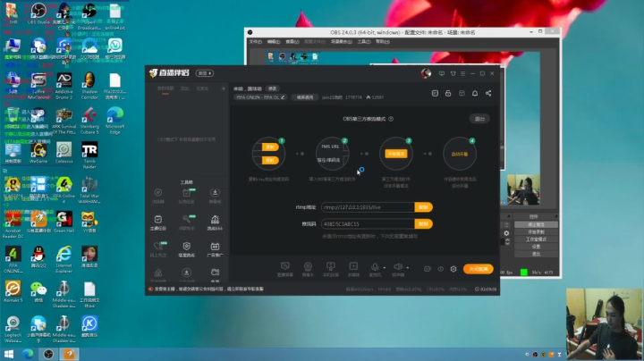Click the share icon in the room header
Viewport: 644px width, 361px height.
pos(488,94)
